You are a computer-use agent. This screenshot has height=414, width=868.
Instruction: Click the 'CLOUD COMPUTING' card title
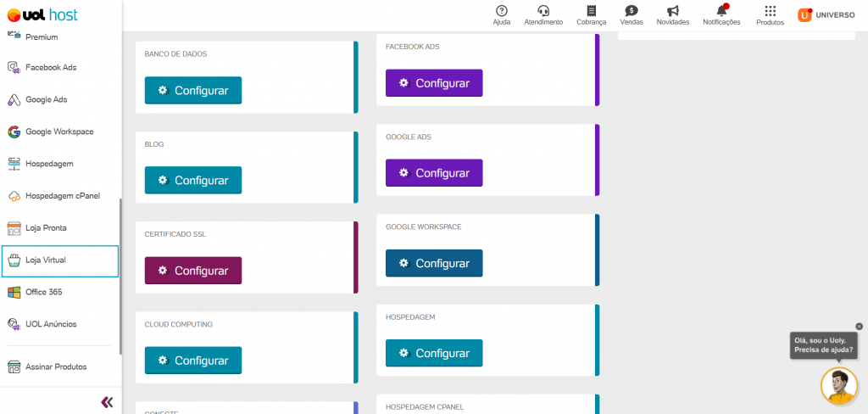coord(179,324)
